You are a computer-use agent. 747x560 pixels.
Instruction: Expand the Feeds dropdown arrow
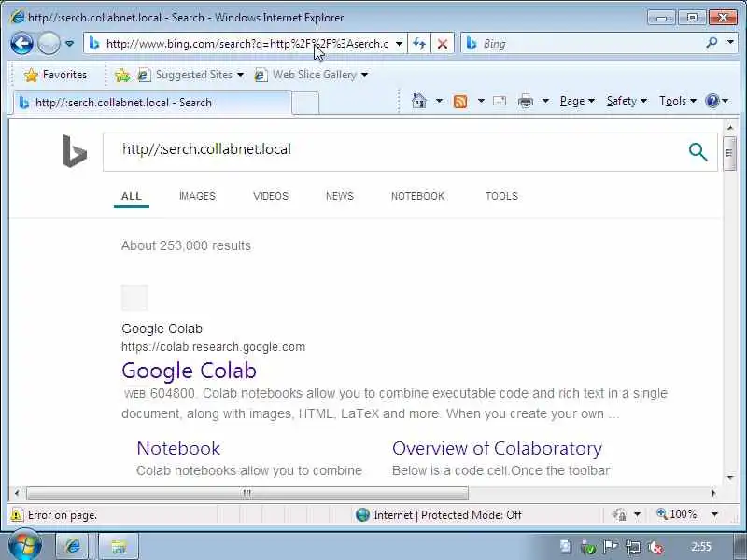(x=481, y=101)
